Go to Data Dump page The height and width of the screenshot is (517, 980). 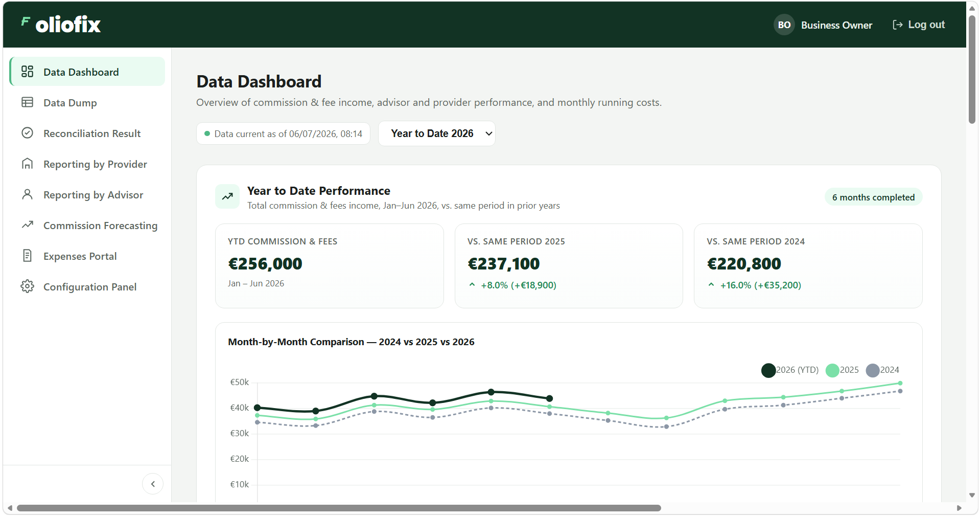[87, 102]
